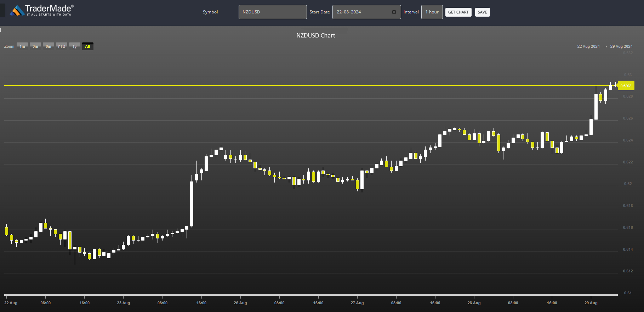This screenshot has width=644, height=312.
Task: Click the Start Date label
Action: (x=320, y=12)
